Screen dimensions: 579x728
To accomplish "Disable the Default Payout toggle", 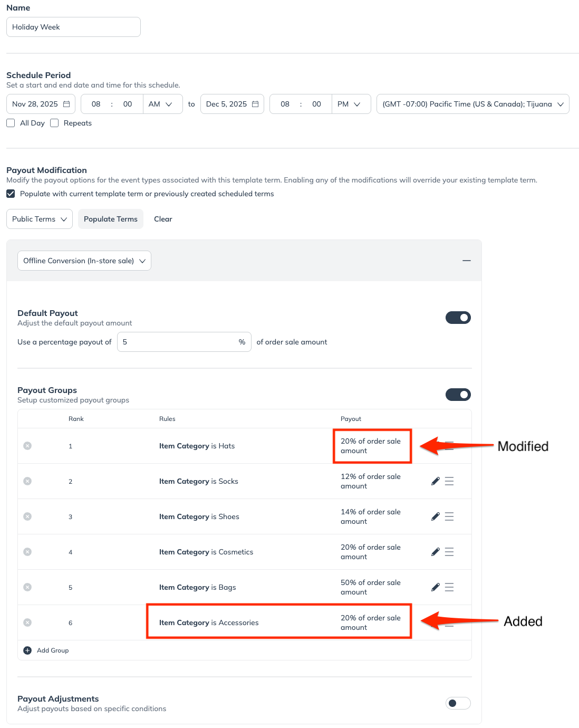I will [x=458, y=318].
